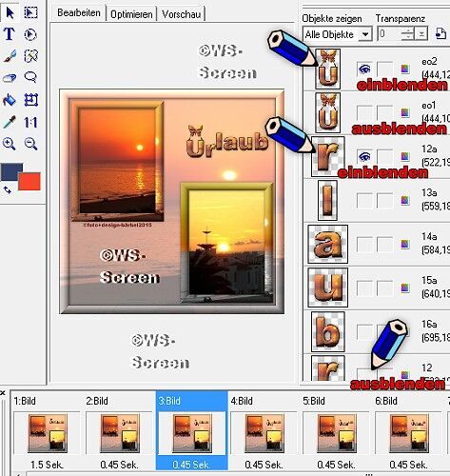Click the red background color swatch

point(29,181)
